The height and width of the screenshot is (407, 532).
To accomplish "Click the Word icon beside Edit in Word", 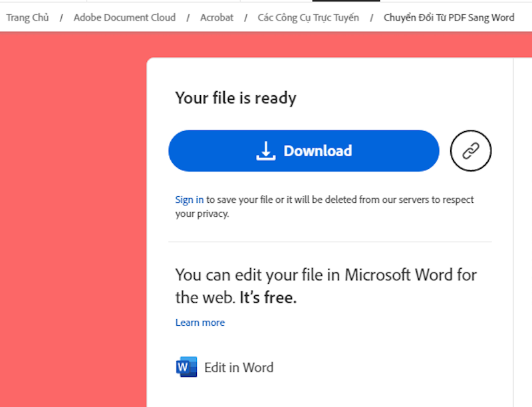I will [186, 366].
